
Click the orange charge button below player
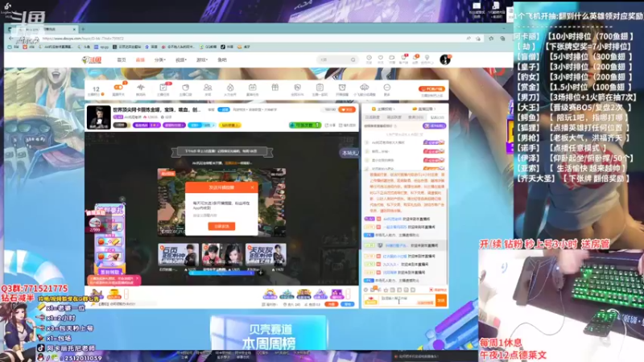(331, 304)
